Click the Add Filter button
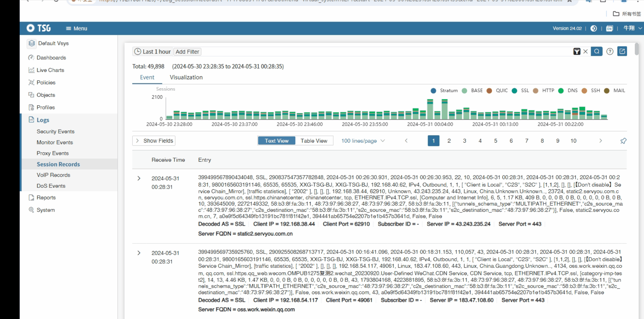 pos(187,52)
